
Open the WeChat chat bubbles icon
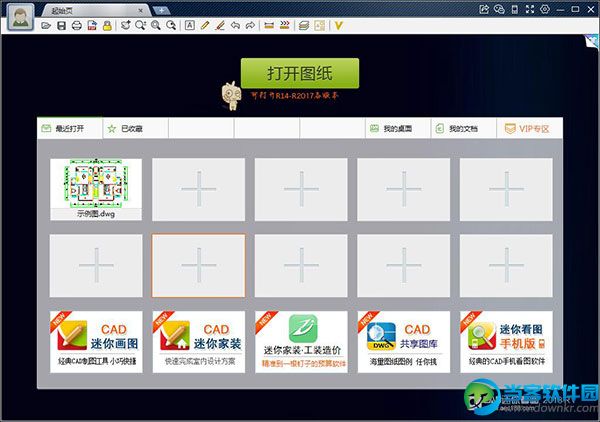[x=499, y=9]
